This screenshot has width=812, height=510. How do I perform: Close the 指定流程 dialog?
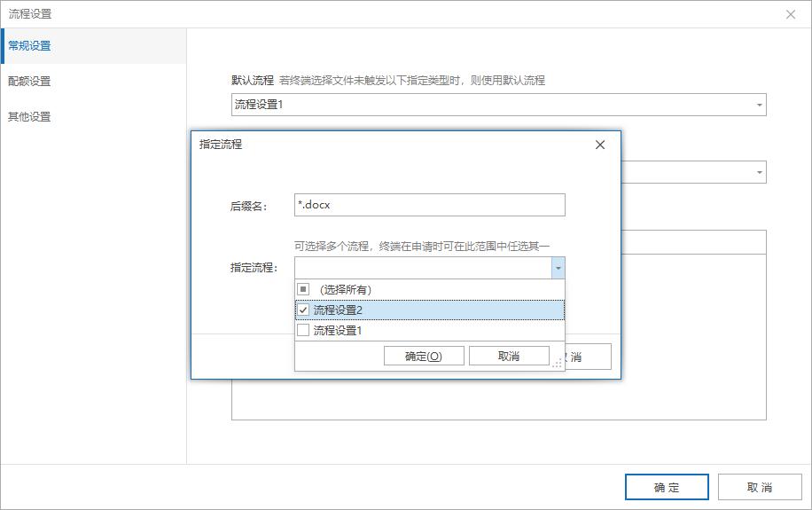(600, 145)
